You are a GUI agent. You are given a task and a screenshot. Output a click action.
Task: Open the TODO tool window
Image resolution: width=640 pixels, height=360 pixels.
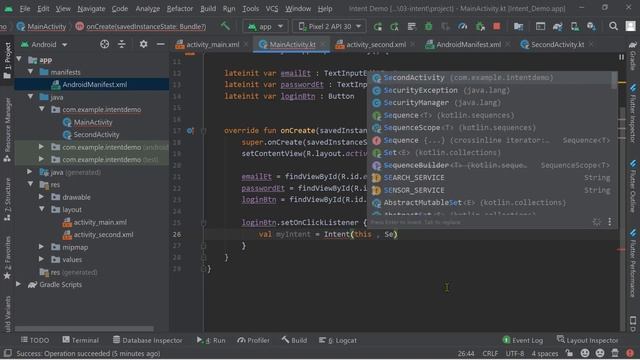tap(35, 340)
